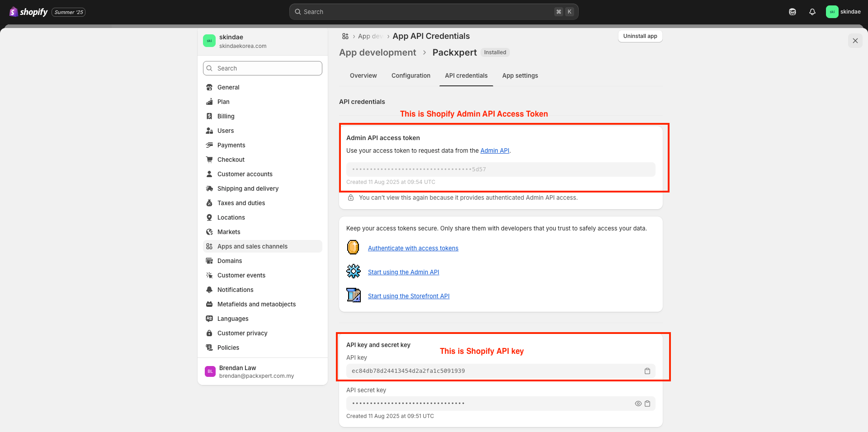The width and height of the screenshot is (868, 432).
Task: Open the Notifications bell in settings sidebar
Action: click(209, 290)
